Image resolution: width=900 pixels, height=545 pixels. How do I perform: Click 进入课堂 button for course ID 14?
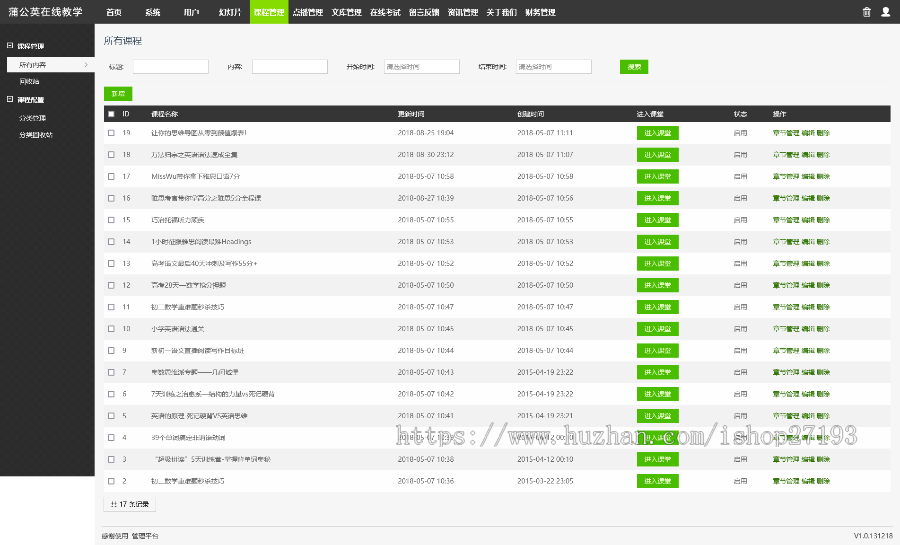[x=658, y=242]
